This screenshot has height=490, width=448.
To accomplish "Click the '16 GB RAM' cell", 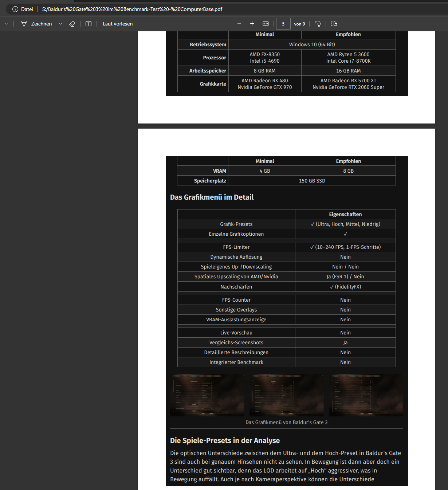I will 349,71.
